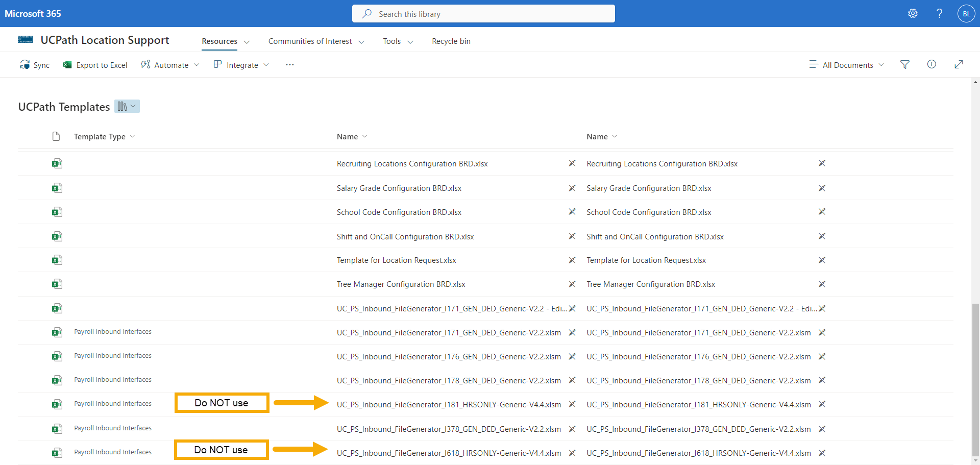Open the BL account profile avatar
Image resolution: width=980 pixels, height=465 pixels.
pos(966,14)
